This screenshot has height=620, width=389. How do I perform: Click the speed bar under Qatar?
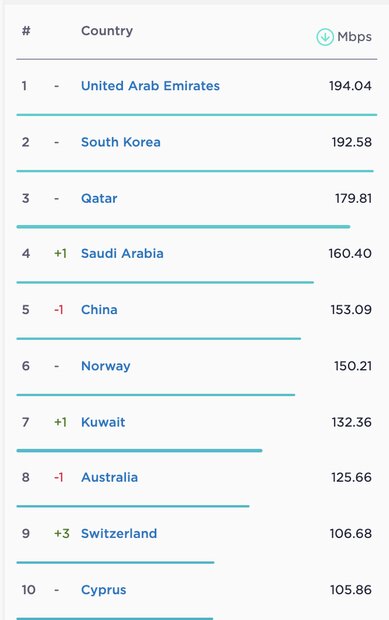tap(183, 227)
